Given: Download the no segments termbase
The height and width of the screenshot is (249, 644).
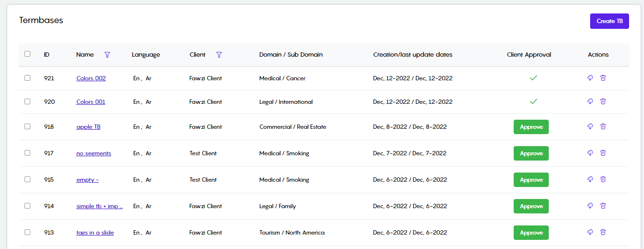Looking at the screenshot, I should pos(590,153).
